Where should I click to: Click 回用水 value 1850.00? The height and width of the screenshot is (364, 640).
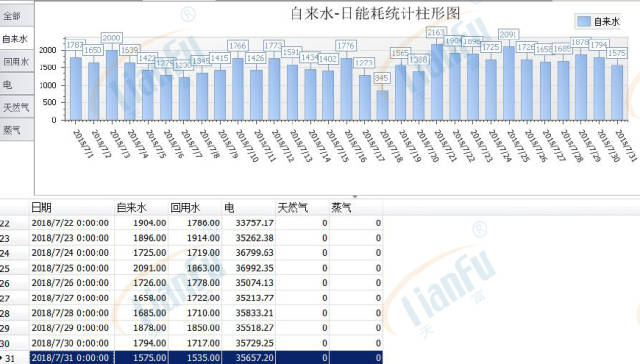(x=195, y=328)
